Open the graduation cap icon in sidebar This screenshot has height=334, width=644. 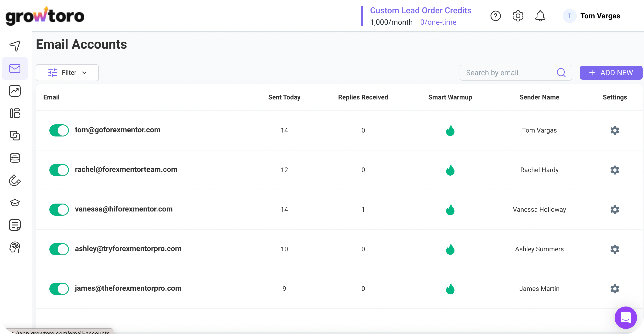tap(15, 203)
